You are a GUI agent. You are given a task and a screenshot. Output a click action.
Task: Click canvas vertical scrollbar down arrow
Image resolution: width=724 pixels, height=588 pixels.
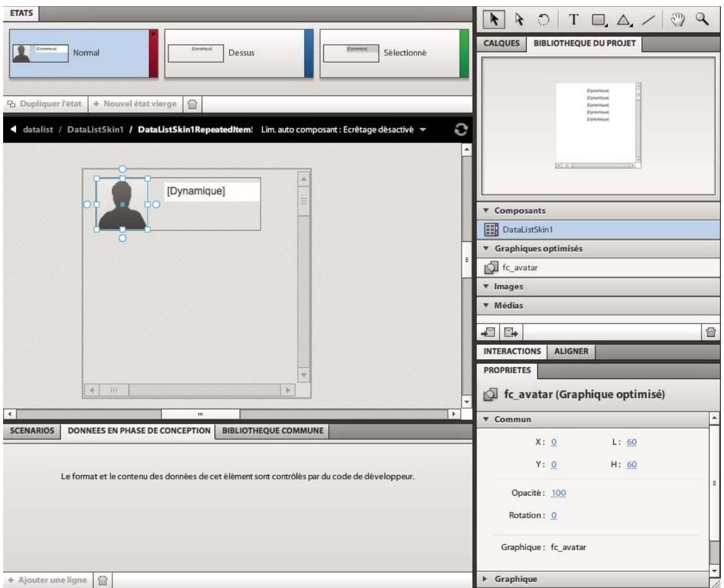coord(467,401)
